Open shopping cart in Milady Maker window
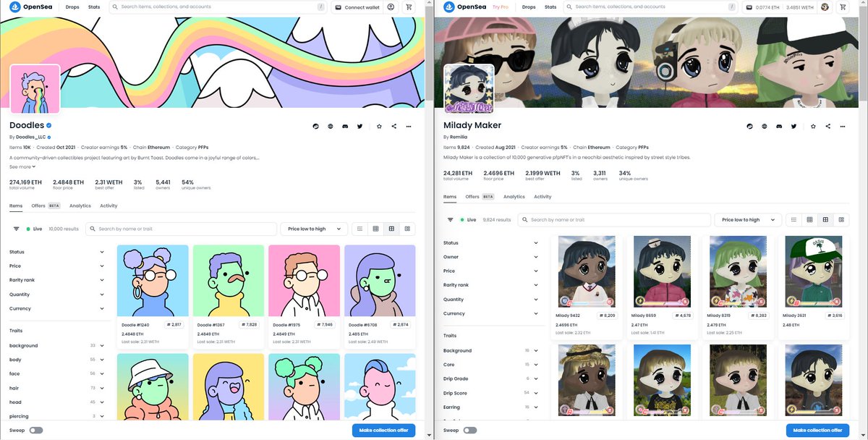This screenshot has height=440, width=868. pos(843,7)
